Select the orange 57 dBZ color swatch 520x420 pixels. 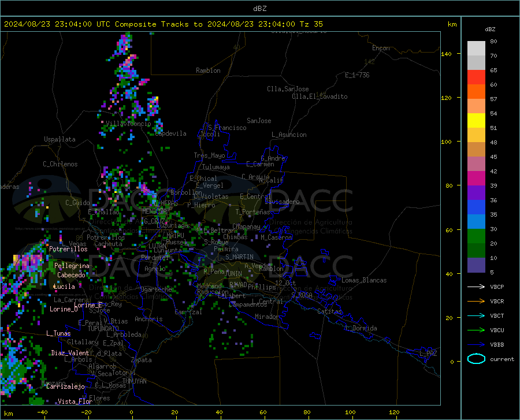[476, 92]
